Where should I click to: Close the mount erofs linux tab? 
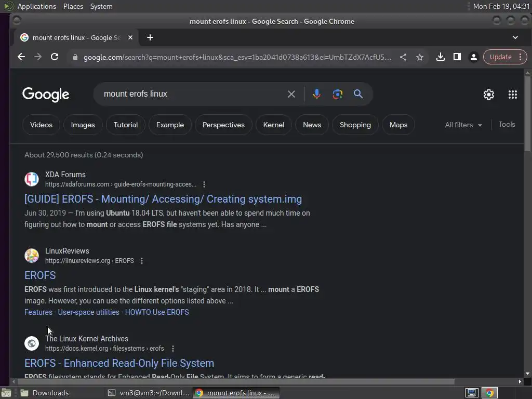pyautogui.click(x=130, y=37)
